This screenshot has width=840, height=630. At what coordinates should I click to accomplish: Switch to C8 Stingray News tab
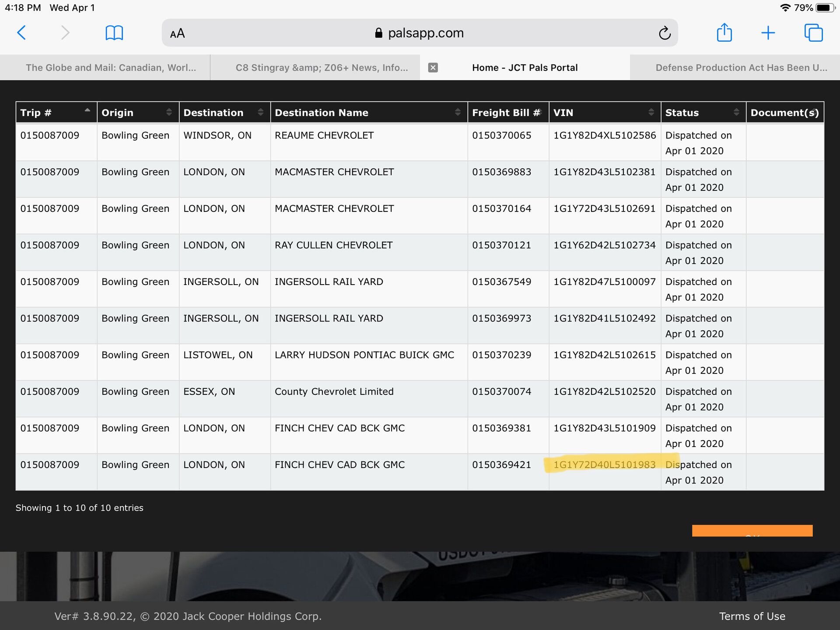pyautogui.click(x=321, y=67)
